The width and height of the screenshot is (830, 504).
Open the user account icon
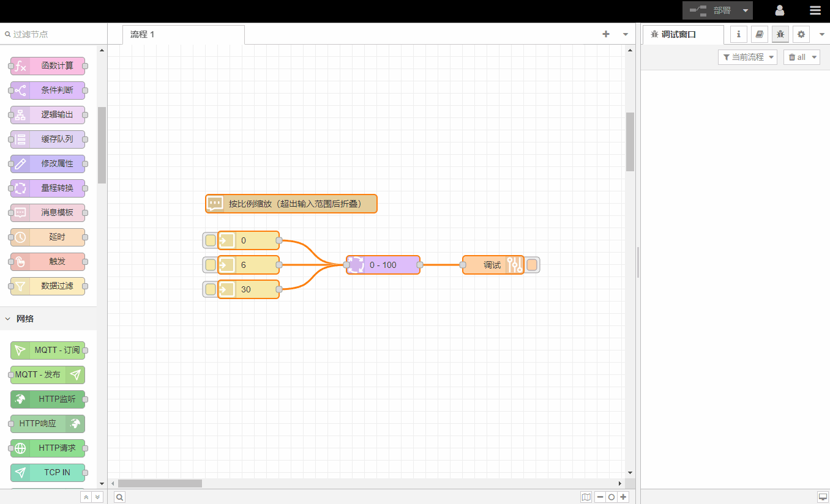click(x=780, y=10)
